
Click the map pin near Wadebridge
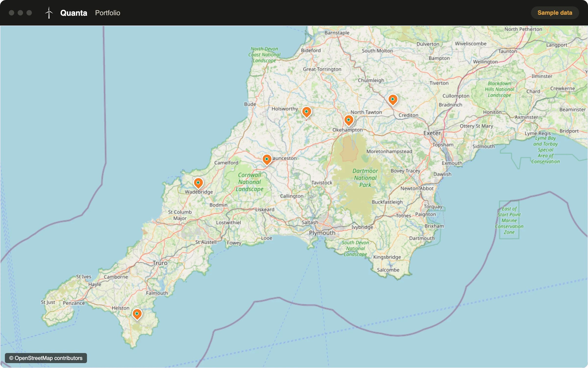tap(198, 183)
